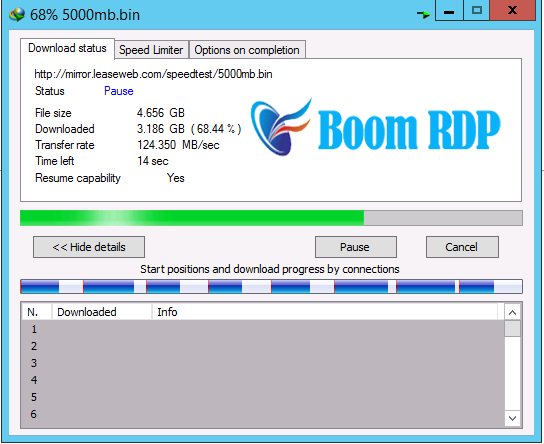Select connection row 2
544x444 pixels.
(263, 346)
